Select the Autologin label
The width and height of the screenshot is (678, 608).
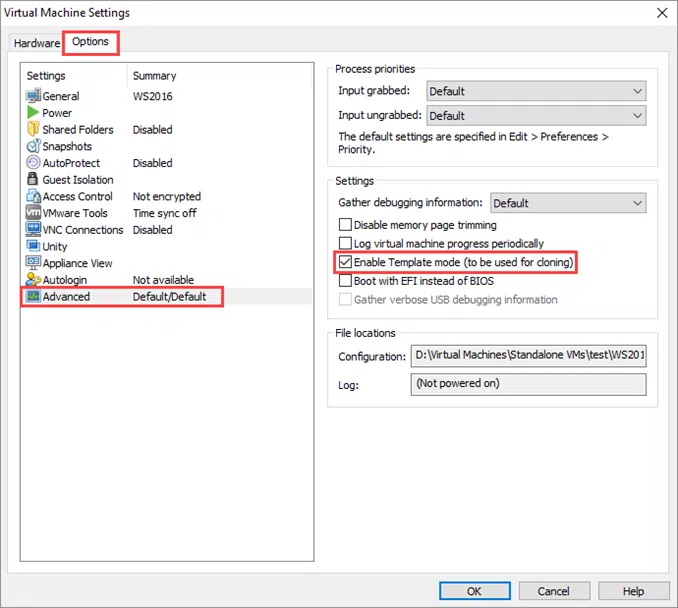65,280
